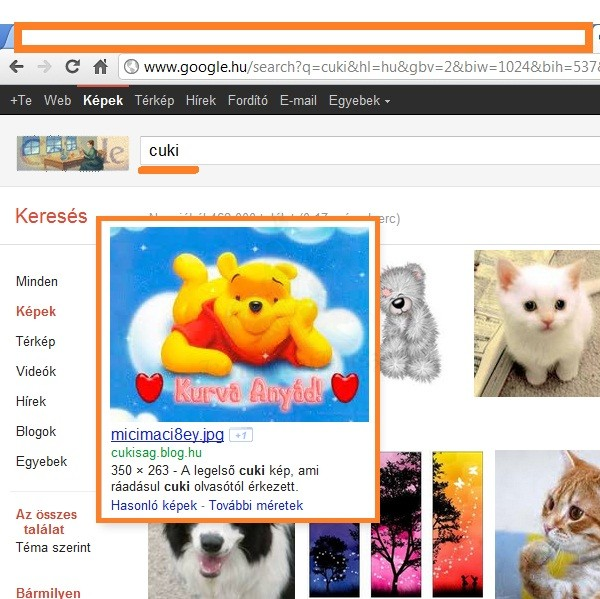
Task: Select Egyebek in the left sidebar
Action: pos(41,462)
